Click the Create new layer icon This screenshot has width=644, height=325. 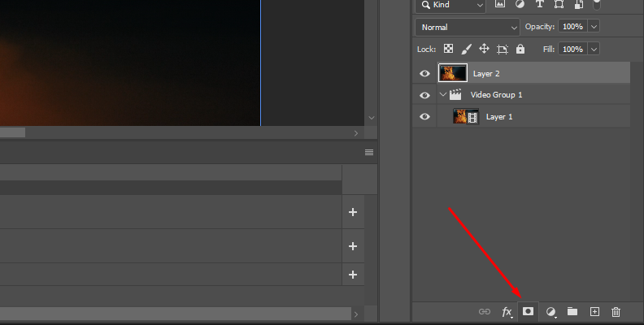pos(594,311)
